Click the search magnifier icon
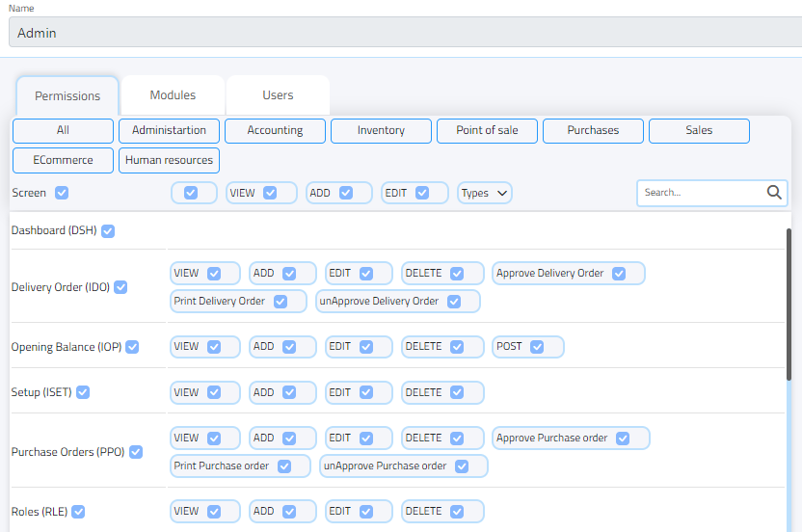This screenshot has height=532, width=802. tap(774, 193)
